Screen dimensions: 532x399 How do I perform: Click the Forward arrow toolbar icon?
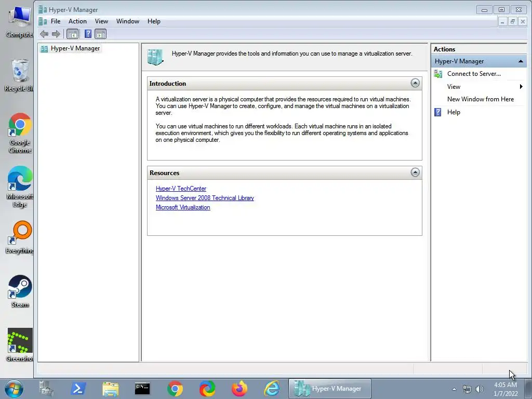tap(56, 34)
